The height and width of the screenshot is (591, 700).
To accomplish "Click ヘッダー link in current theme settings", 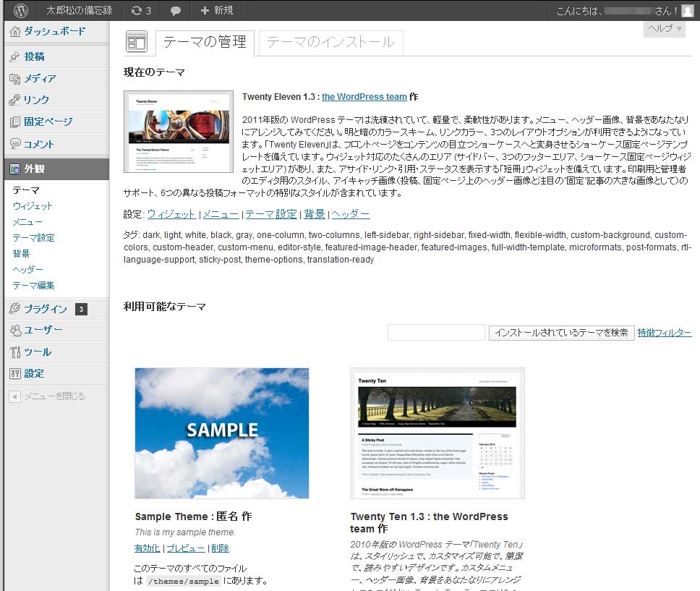I will [x=351, y=214].
